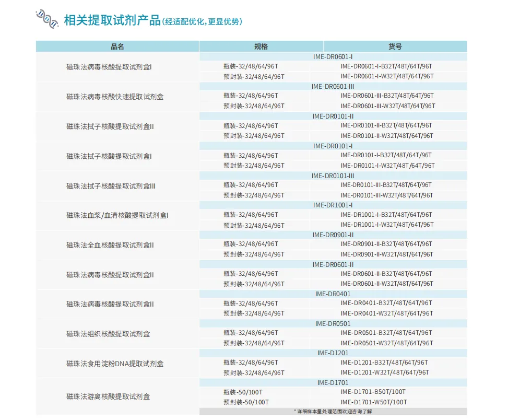
Task: Select the 规格 column header
Action: point(261,46)
